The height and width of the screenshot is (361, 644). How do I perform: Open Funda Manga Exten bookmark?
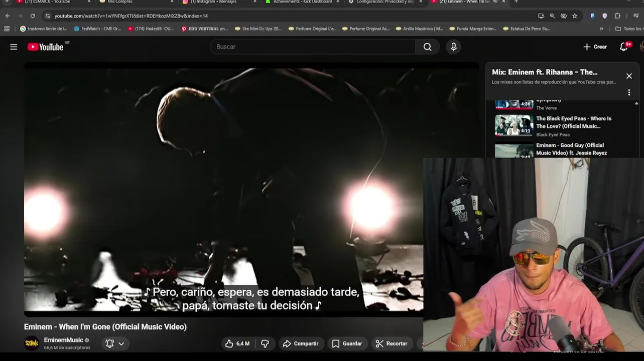pos(473,29)
